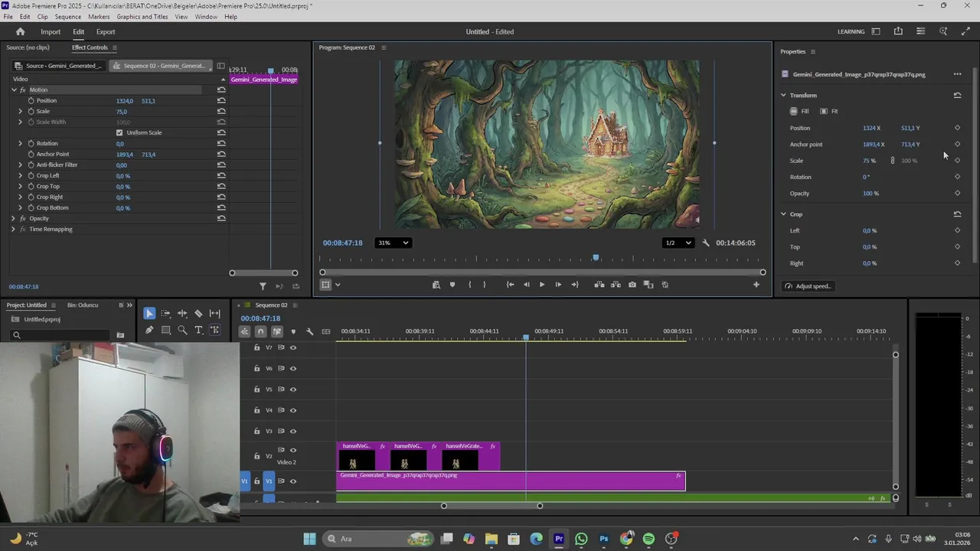The image size is (980, 551).
Task: Toggle V7 track visibility eye
Action: [x=292, y=347]
